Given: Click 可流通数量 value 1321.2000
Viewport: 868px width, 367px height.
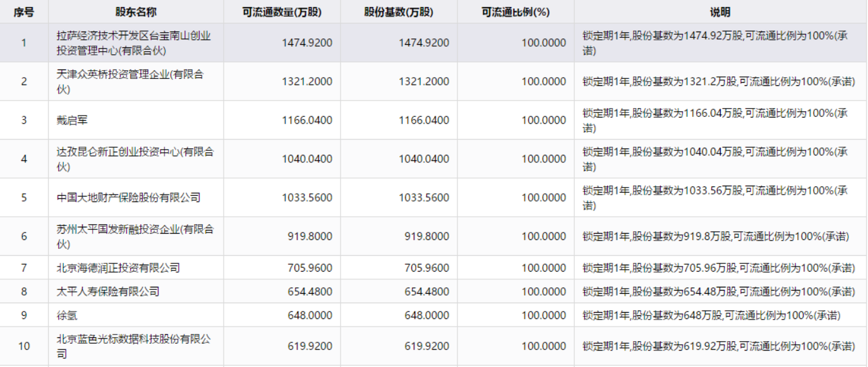Looking at the screenshot, I should click(x=307, y=81).
